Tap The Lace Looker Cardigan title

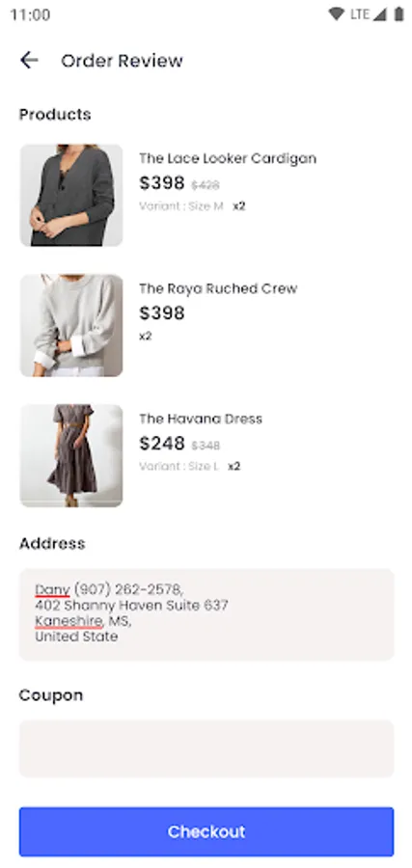click(x=228, y=158)
